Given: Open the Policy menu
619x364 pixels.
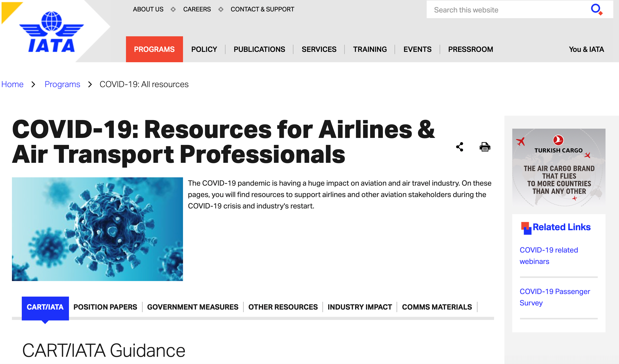Looking at the screenshot, I should (204, 49).
